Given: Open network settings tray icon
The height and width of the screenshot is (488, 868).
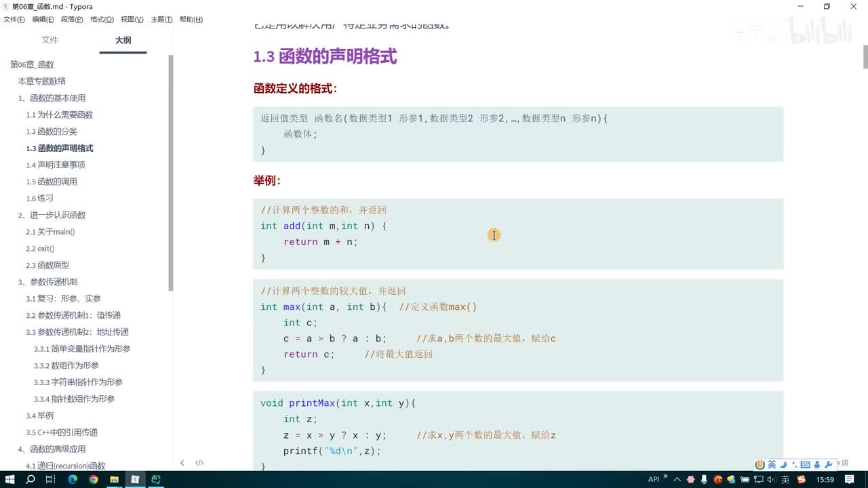Looking at the screenshot, I should tap(758, 479).
